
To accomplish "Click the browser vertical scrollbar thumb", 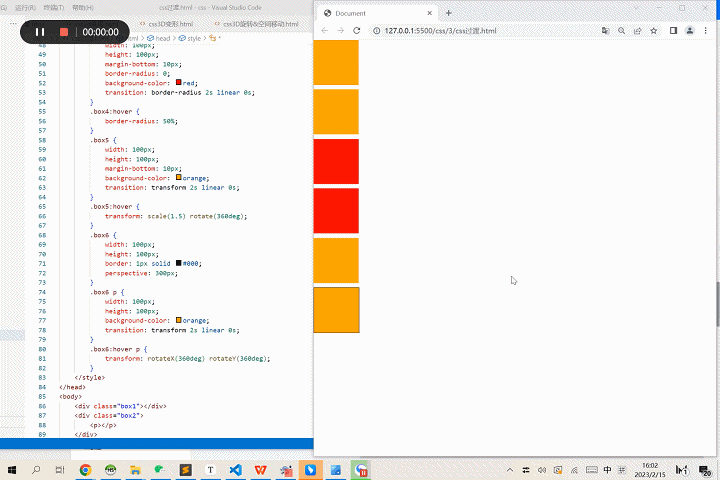I will coord(718,304).
